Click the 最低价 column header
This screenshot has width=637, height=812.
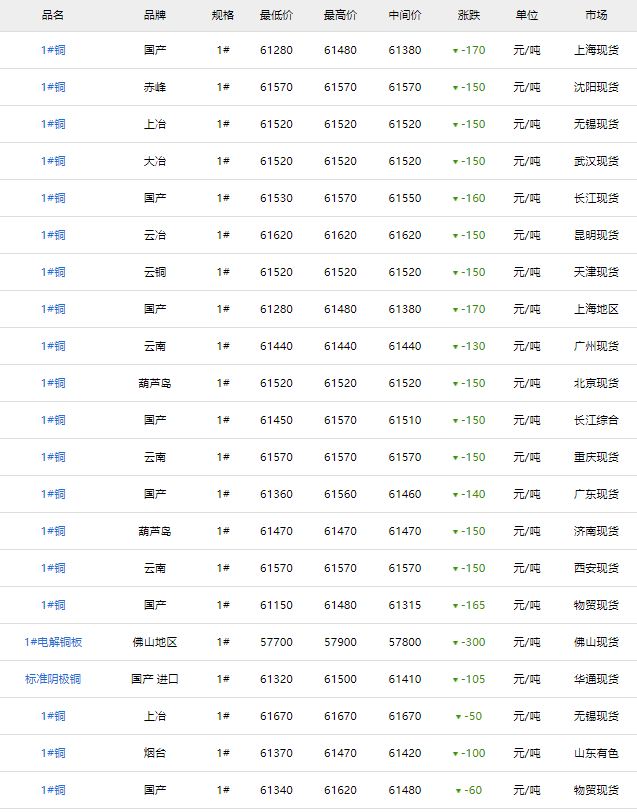(276, 15)
